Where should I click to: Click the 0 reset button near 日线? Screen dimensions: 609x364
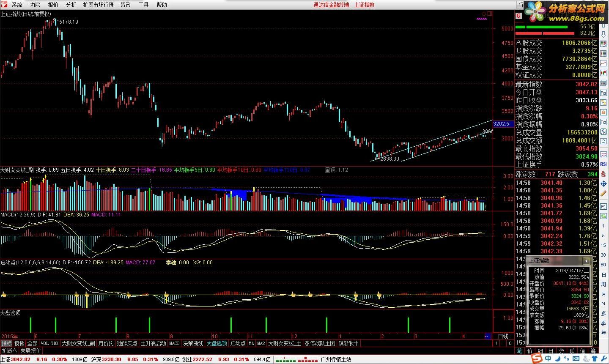[x=510, y=343]
